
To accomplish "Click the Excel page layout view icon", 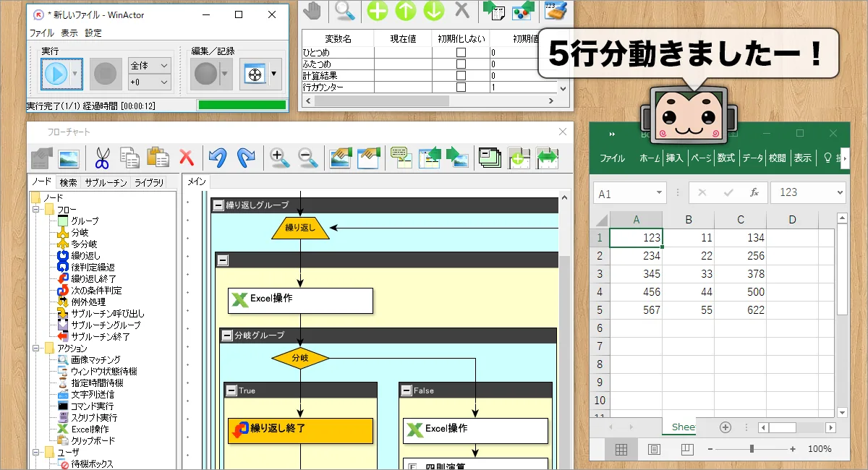I will (654, 449).
